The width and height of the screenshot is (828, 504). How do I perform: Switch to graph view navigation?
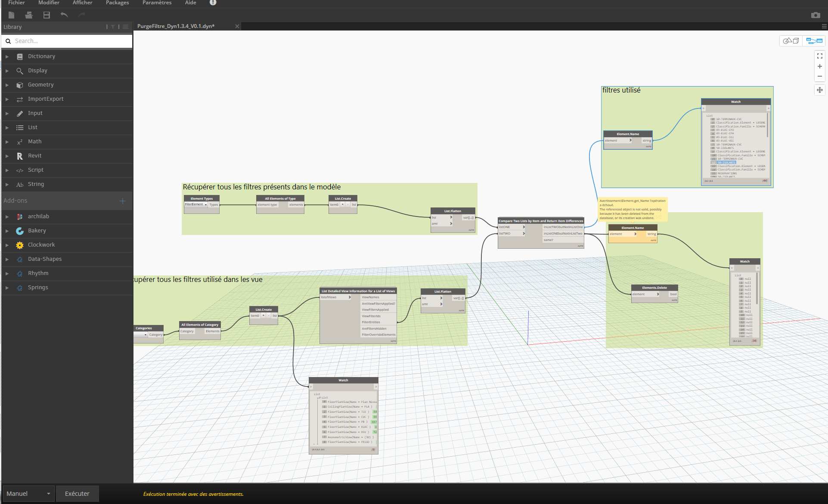[x=814, y=41]
